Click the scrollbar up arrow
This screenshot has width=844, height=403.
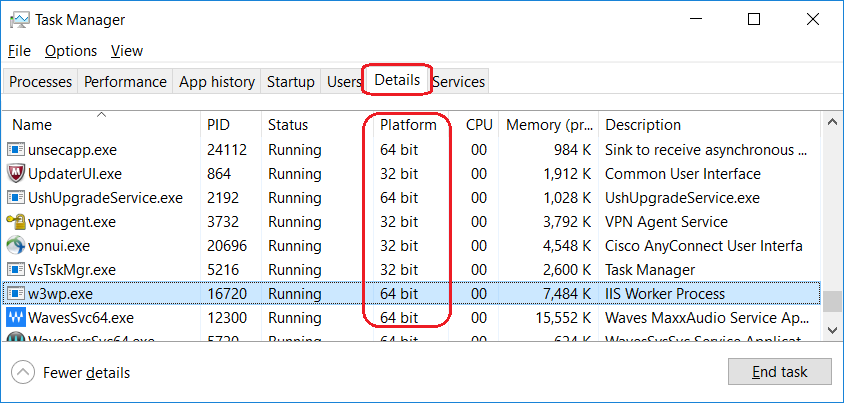pyautogui.click(x=830, y=121)
